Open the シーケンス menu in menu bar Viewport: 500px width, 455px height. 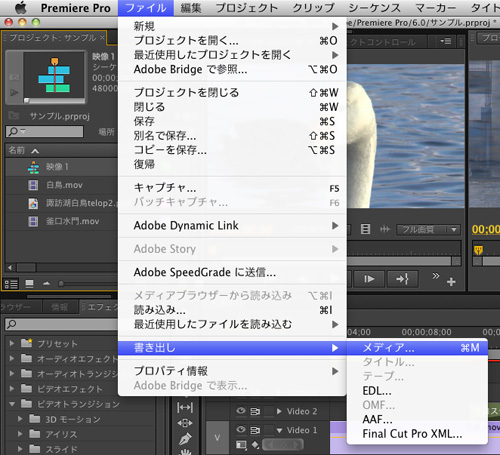[374, 8]
